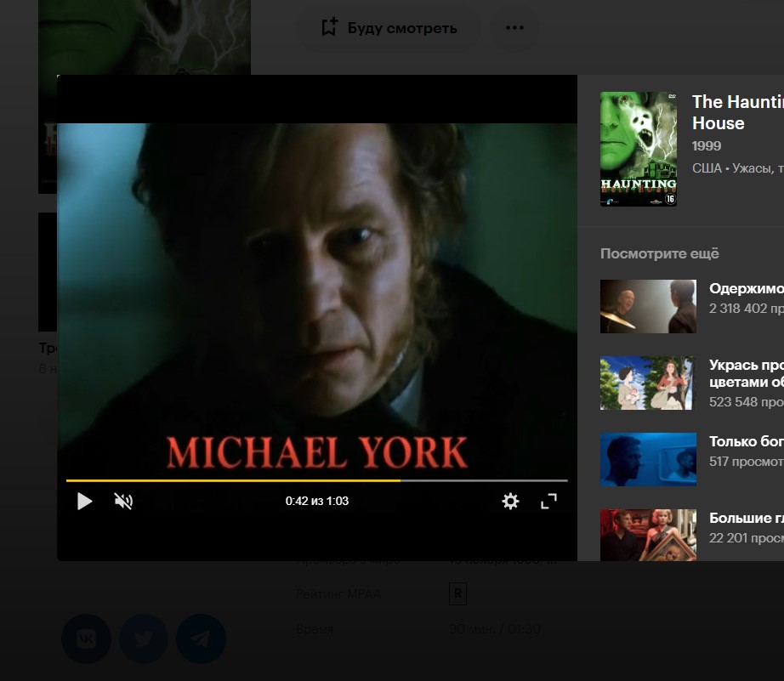Play the trailer video

pyautogui.click(x=84, y=501)
